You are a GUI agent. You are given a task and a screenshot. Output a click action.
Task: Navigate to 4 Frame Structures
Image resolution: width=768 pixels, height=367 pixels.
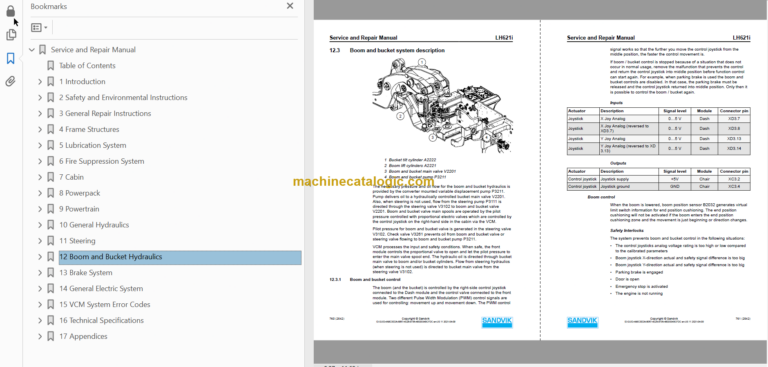pos(89,129)
